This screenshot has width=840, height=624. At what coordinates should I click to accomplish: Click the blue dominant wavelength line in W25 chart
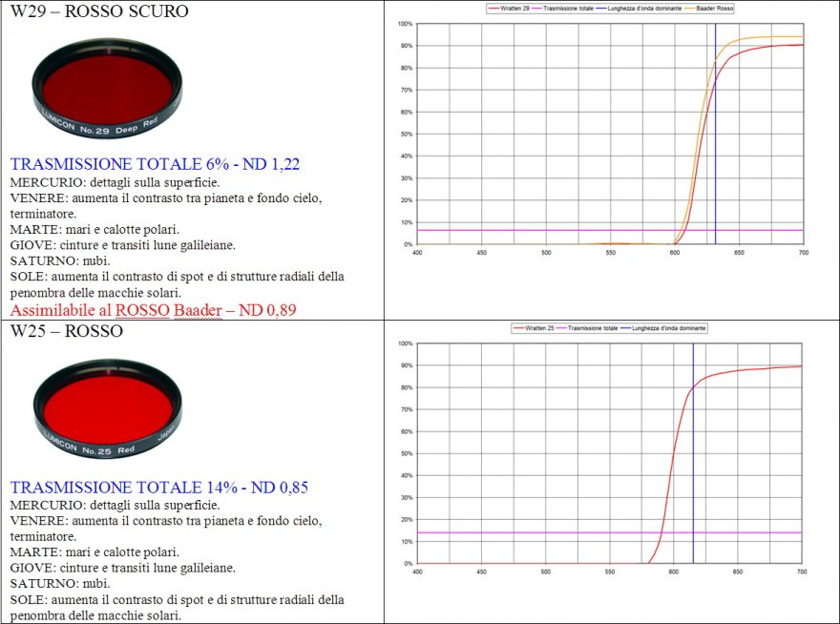[x=693, y=458]
